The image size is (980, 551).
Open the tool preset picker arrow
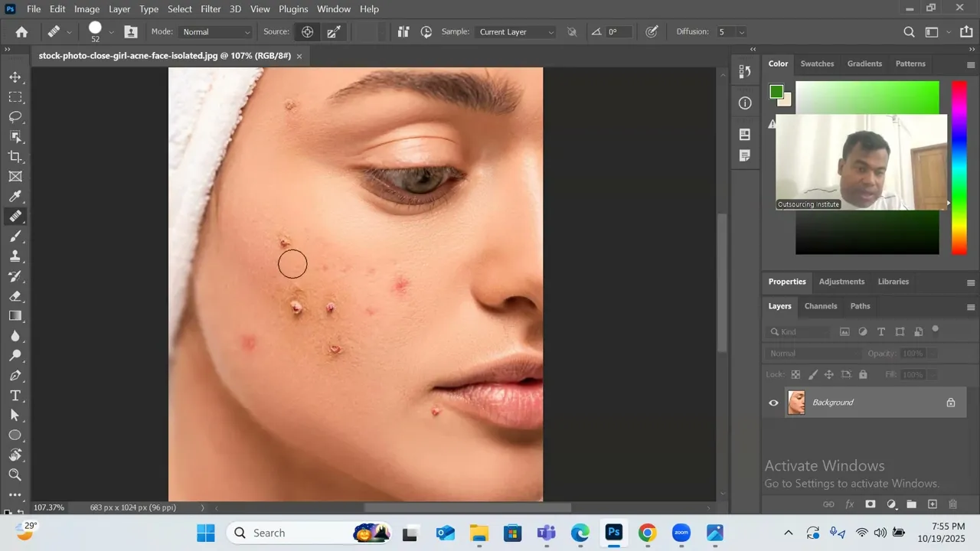pyautogui.click(x=69, y=32)
